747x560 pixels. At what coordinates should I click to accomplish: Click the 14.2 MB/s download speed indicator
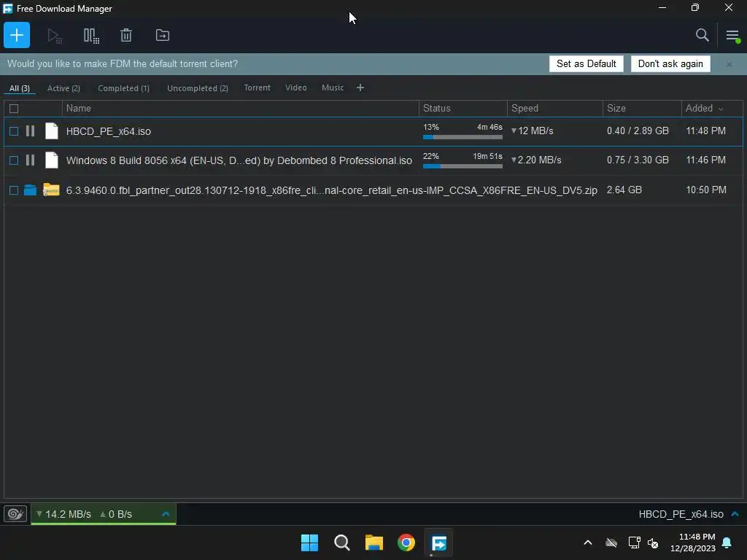click(x=64, y=514)
